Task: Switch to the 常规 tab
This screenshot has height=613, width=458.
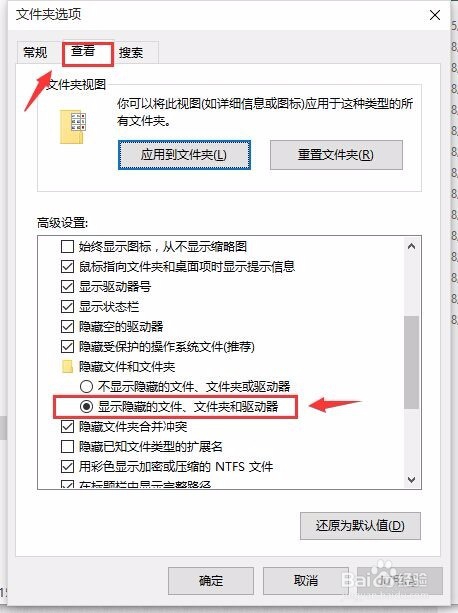Action: [x=35, y=52]
